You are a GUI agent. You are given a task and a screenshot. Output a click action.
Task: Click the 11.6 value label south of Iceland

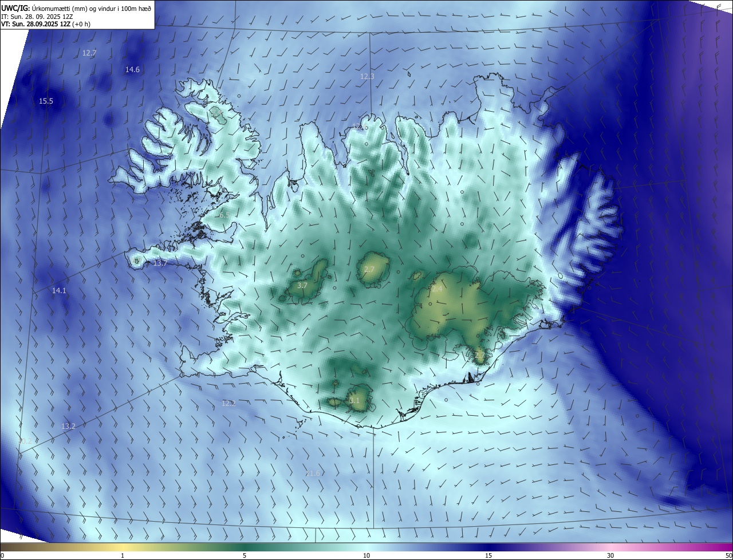tap(313, 473)
